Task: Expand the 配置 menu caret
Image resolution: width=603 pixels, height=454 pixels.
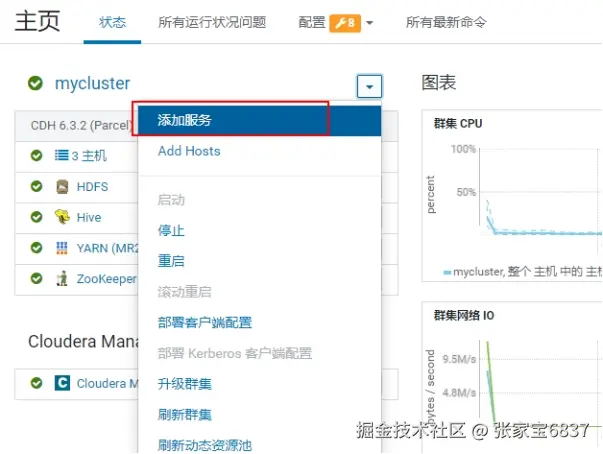Action: [370, 23]
